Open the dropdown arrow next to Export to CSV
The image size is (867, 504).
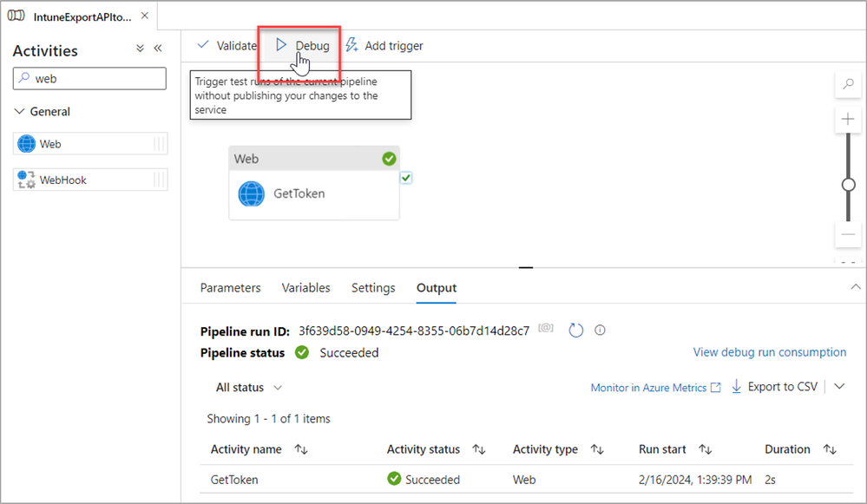point(839,387)
